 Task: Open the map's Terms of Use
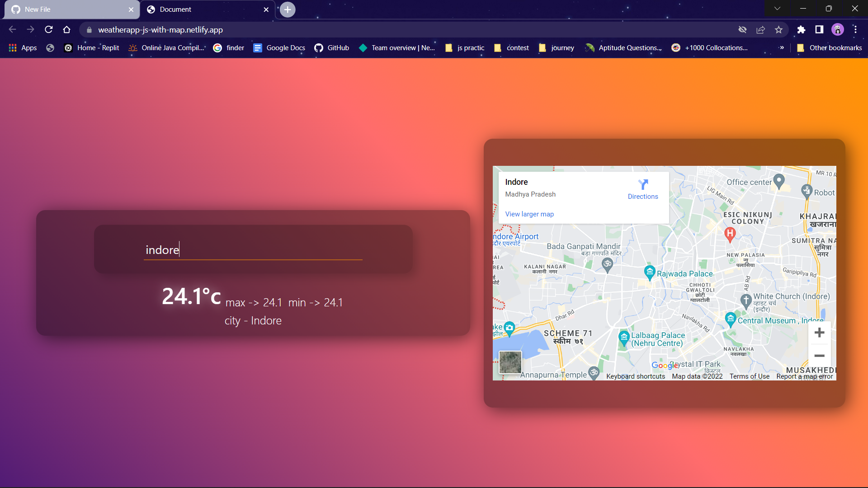point(749,376)
